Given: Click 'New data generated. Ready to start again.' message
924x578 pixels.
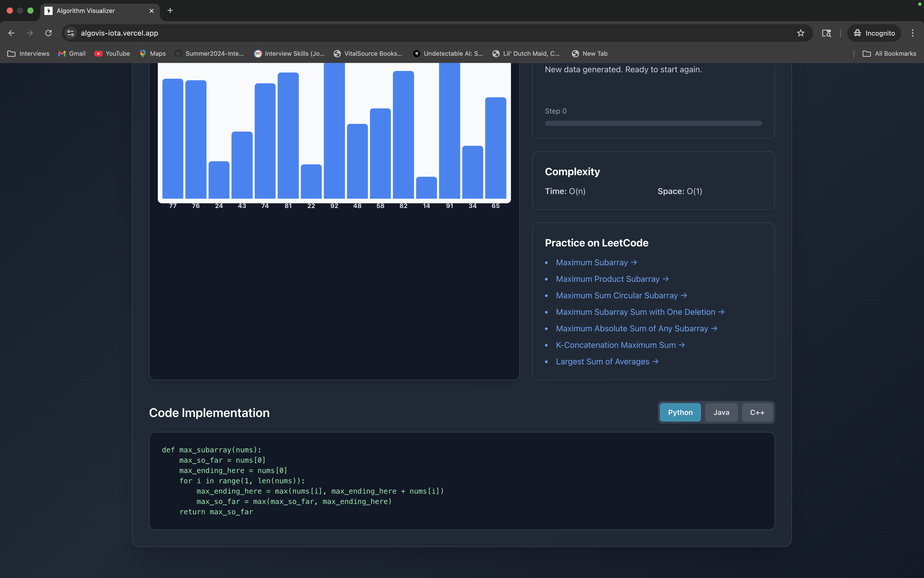Looking at the screenshot, I should (623, 70).
